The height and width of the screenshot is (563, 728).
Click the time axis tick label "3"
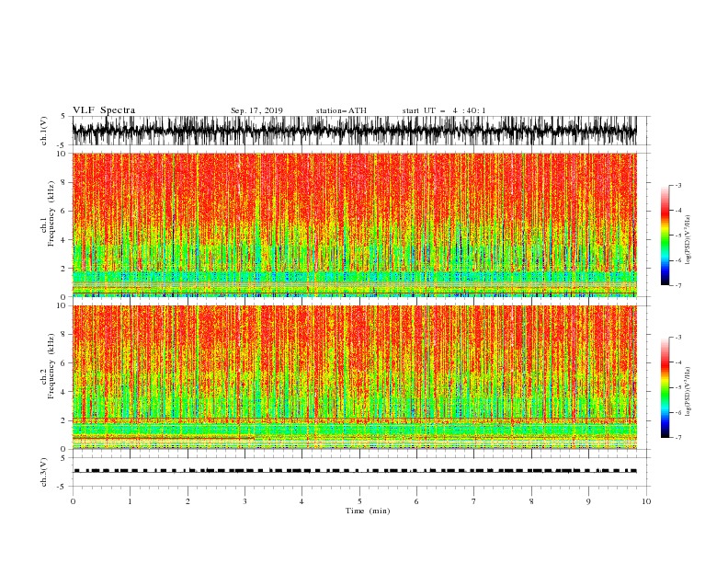click(x=245, y=501)
